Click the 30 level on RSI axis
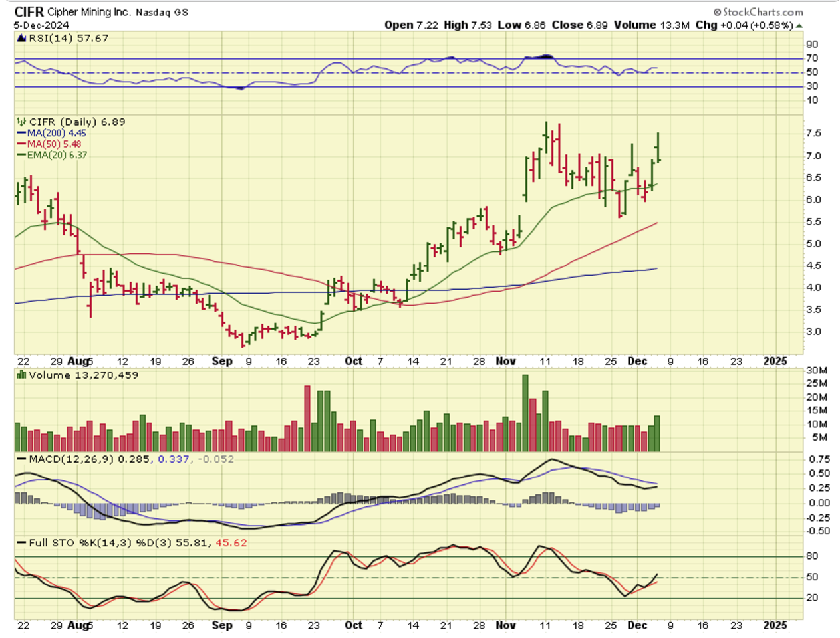This screenshot has width=840, height=638. click(x=812, y=86)
